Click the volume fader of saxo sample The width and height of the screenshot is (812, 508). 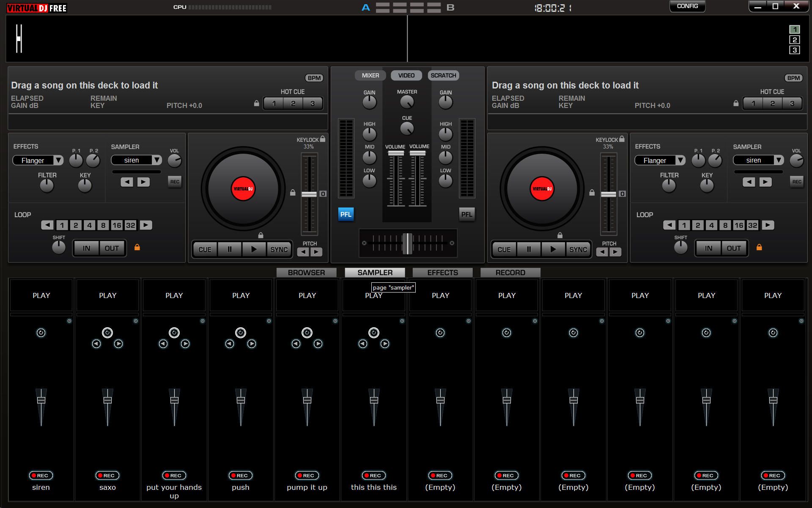(107, 400)
